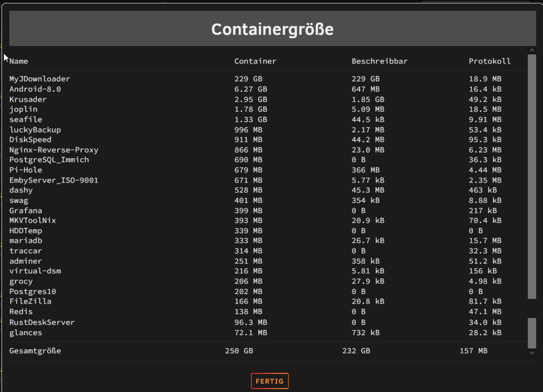
Task: Click the vertical scrollbar thumb
Action: click(532, 176)
